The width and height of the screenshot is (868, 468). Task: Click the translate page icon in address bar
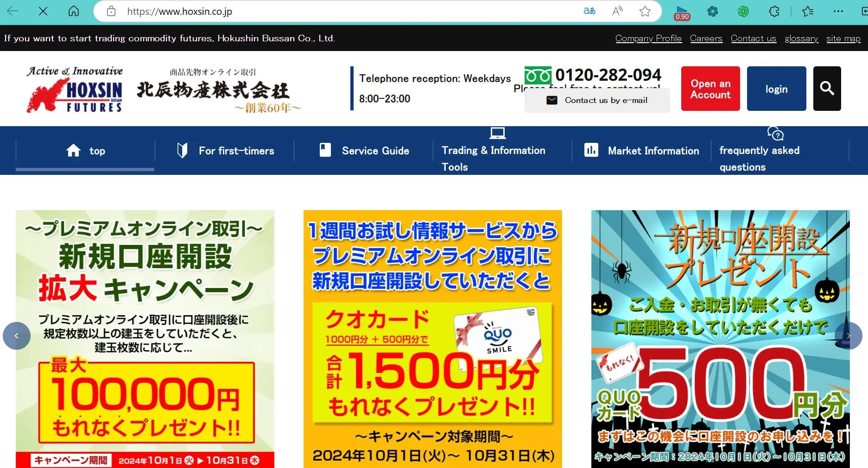pos(589,11)
